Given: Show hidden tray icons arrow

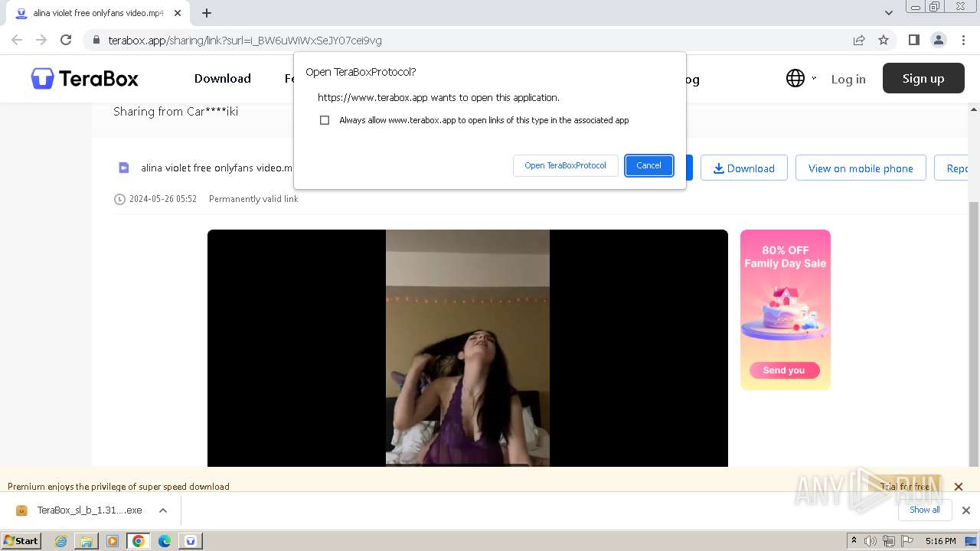Looking at the screenshot, I should [x=854, y=541].
